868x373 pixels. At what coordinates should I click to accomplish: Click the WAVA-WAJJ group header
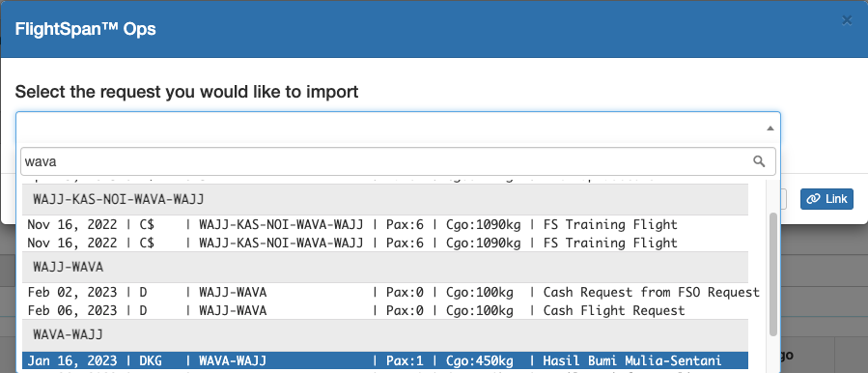coord(385,334)
